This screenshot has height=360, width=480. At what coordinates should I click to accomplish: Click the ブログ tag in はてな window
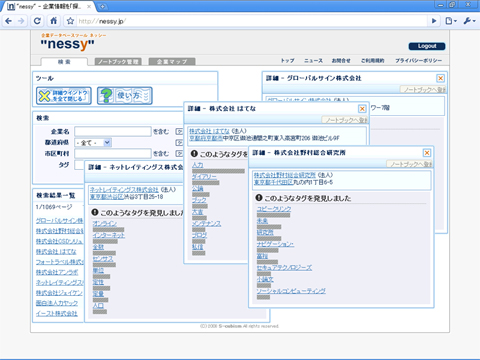pyautogui.click(x=199, y=235)
